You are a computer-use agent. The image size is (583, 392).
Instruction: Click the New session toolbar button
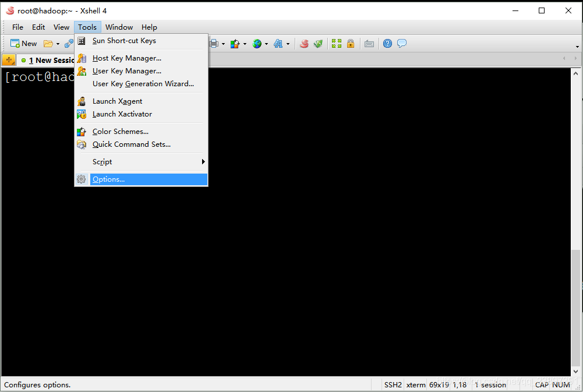coord(23,44)
